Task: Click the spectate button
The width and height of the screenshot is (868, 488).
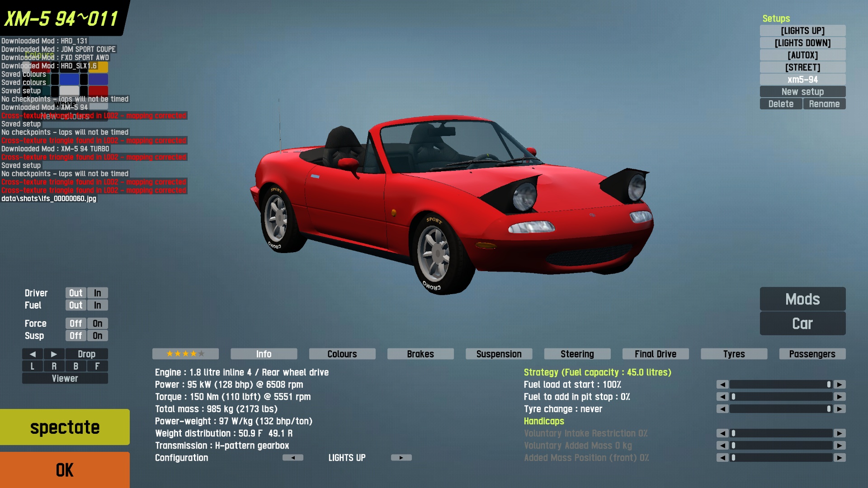Action: tap(65, 427)
